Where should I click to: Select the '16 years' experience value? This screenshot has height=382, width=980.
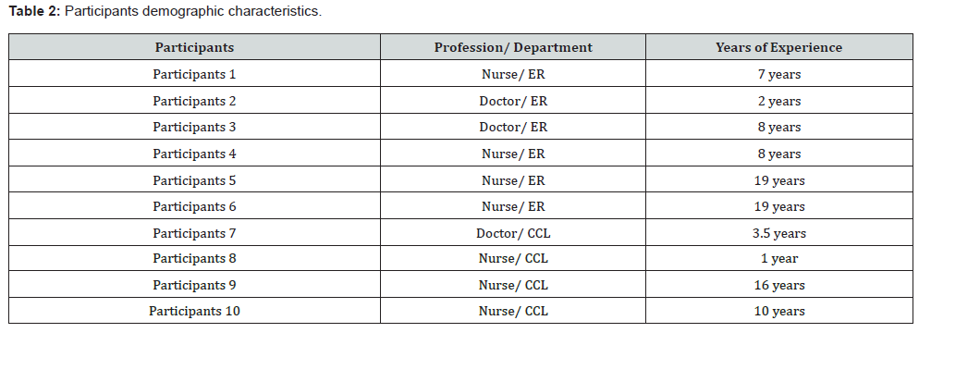click(x=778, y=285)
